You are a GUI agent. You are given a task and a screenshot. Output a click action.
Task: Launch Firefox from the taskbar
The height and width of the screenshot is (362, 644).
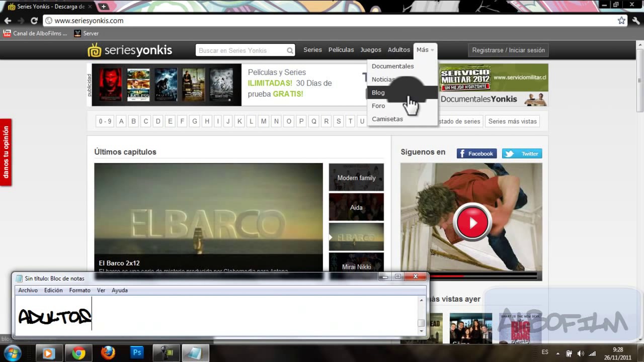point(108,353)
